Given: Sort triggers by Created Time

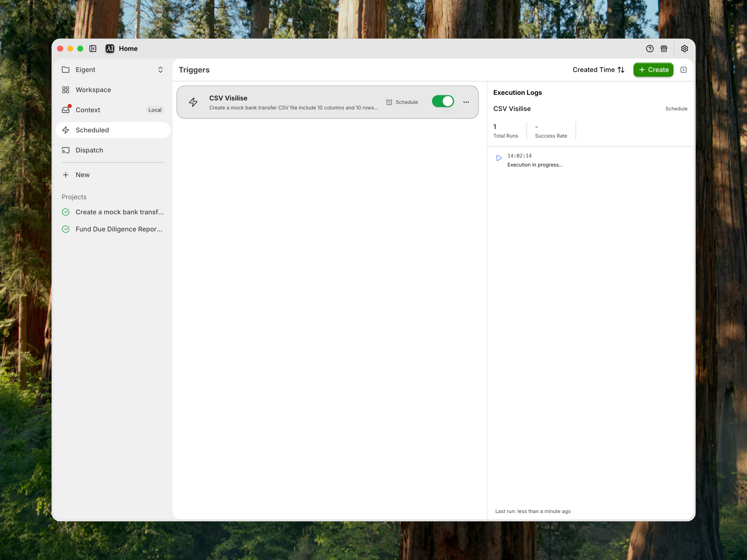Looking at the screenshot, I should click(598, 70).
